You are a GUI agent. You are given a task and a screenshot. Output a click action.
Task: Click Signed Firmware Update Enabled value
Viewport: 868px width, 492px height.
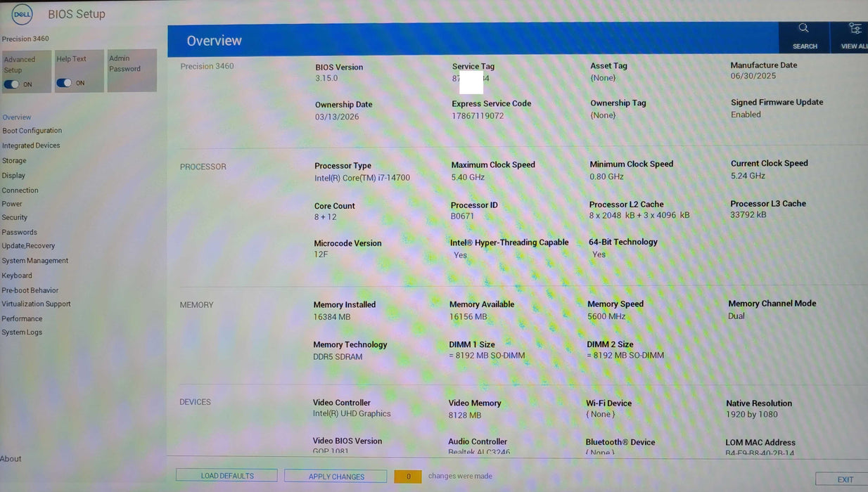pos(746,115)
